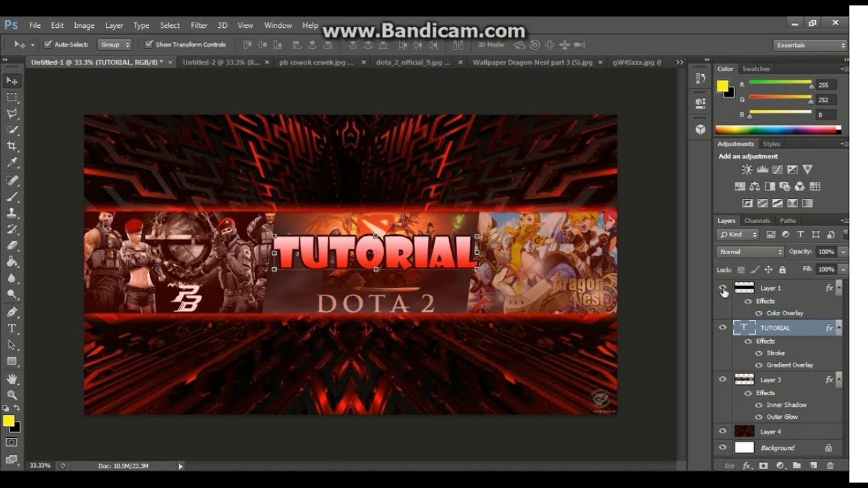
Task: Collapse TUTORIAL layer effects arrow
Action: tap(839, 327)
